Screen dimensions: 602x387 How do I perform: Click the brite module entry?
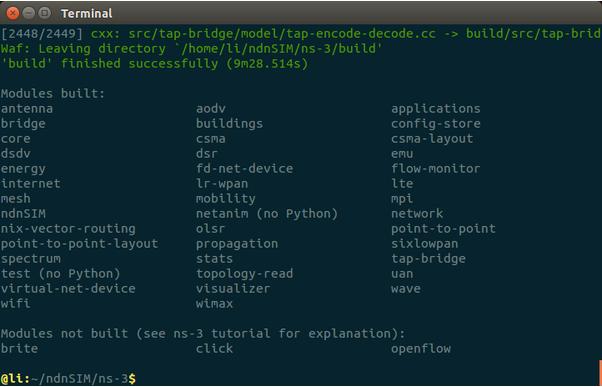[19, 349]
